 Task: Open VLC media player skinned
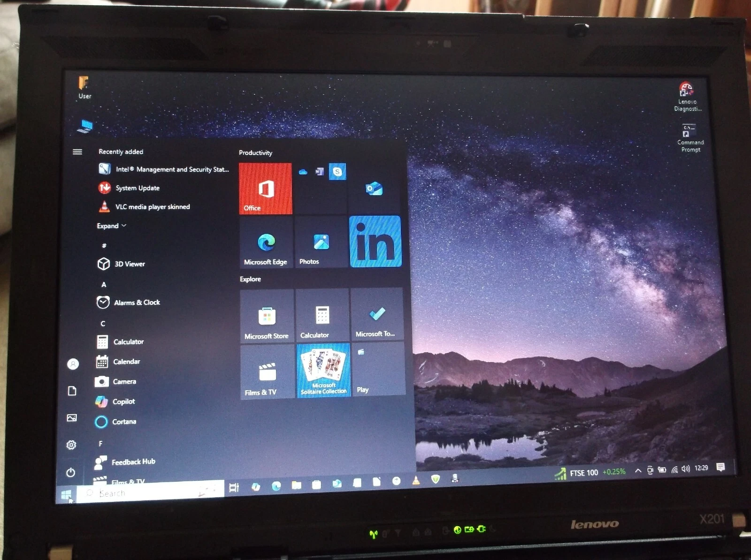point(144,207)
